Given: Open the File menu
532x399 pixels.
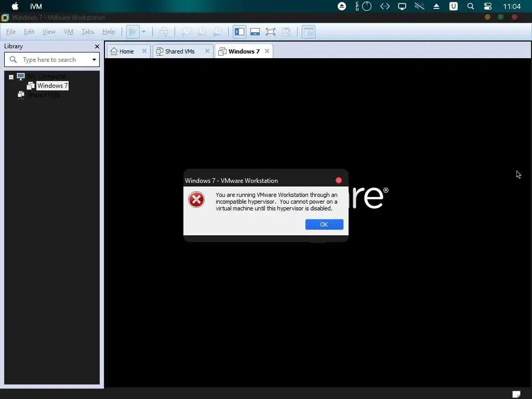Looking at the screenshot, I should 11,32.
